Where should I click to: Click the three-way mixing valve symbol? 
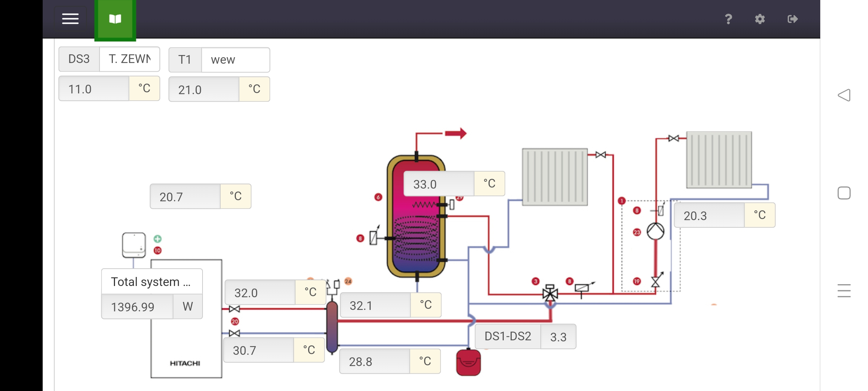550,293
